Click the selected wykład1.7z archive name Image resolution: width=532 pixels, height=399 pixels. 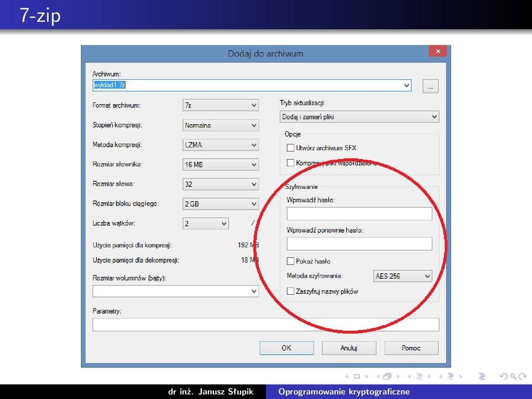109,85
